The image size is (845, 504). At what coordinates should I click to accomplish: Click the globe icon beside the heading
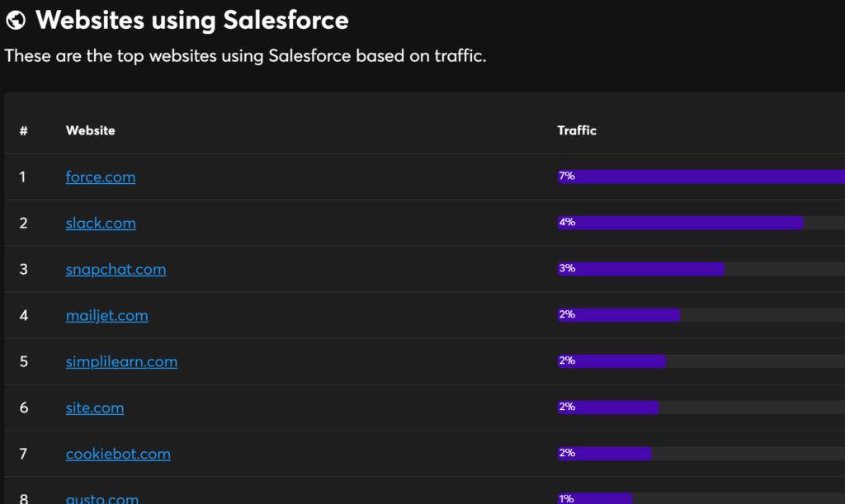16,21
